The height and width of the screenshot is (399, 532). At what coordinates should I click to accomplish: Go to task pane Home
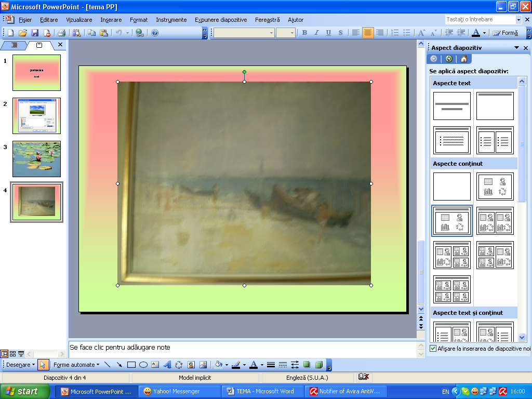pyautogui.click(x=464, y=59)
